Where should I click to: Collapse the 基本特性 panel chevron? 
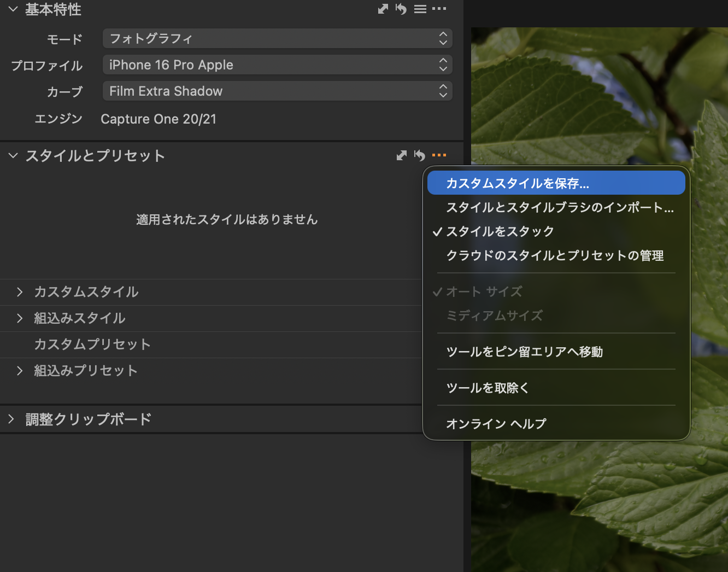click(13, 9)
